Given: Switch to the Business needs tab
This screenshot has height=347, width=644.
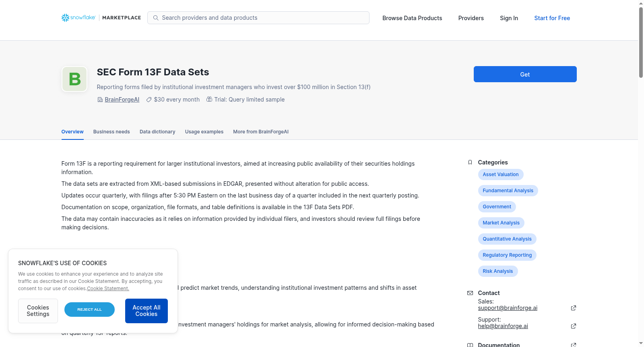Looking at the screenshot, I should [111, 132].
